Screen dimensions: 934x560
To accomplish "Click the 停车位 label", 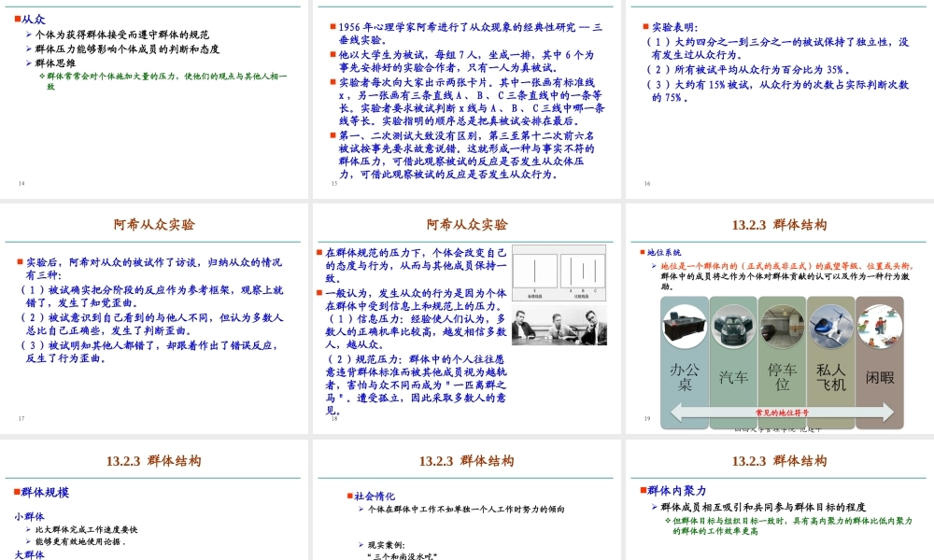I will (782, 377).
